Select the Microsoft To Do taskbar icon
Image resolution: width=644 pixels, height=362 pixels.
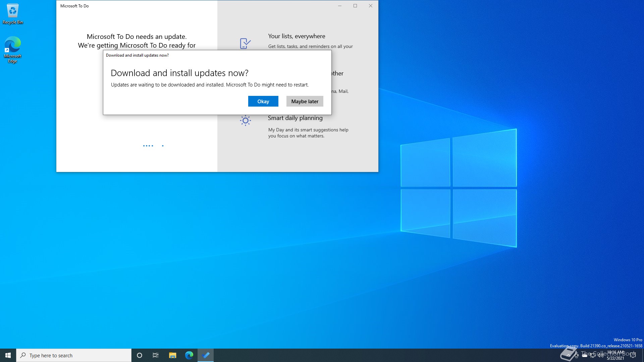pos(206,355)
